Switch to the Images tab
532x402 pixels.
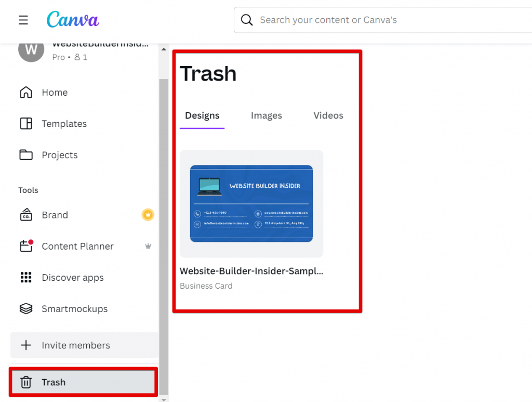point(266,115)
